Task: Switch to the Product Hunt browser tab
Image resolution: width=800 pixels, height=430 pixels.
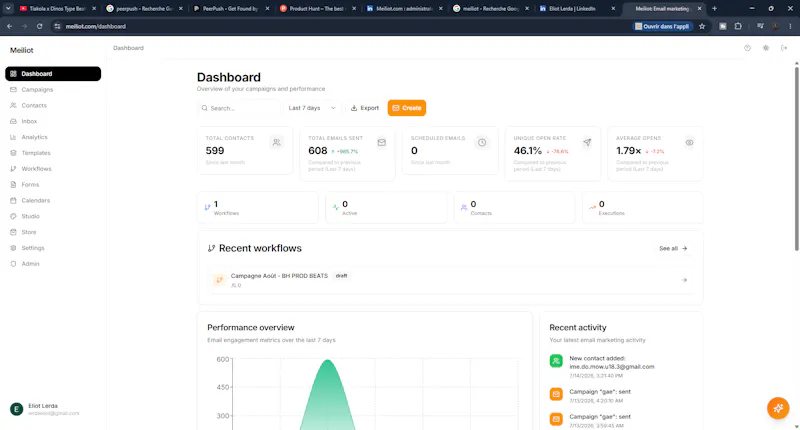Action: (318, 9)
